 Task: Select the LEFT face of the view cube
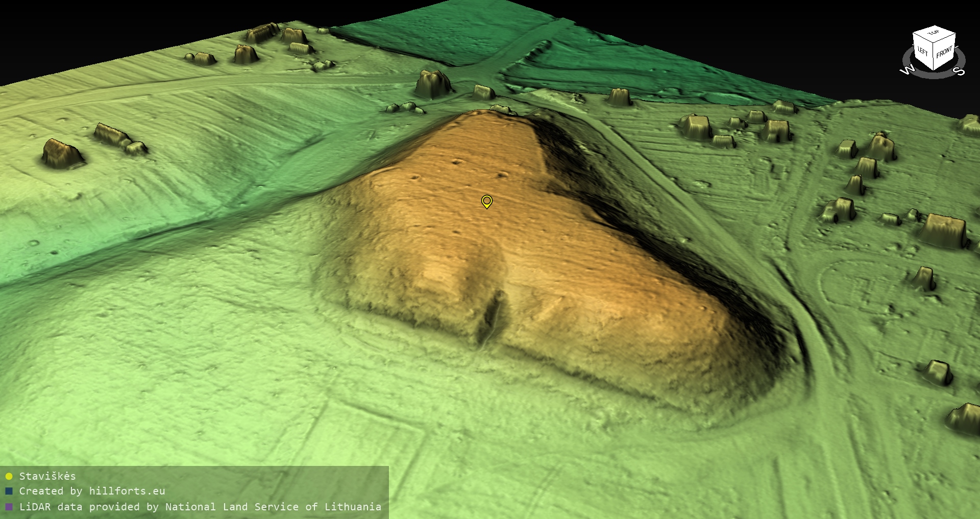(923, 52)
